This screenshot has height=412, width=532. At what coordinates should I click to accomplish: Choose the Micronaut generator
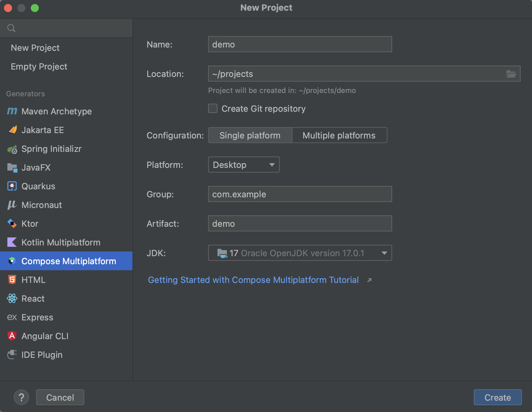[x=66, y=205]
